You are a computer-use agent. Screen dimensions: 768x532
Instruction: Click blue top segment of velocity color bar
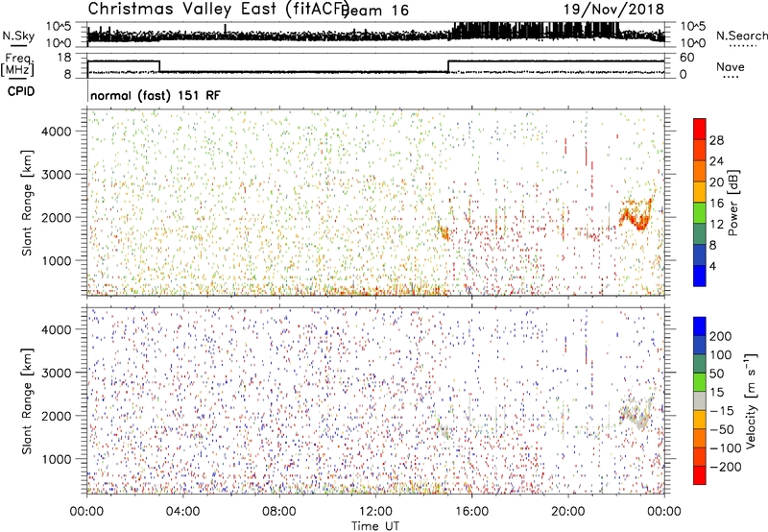(700, 326)
